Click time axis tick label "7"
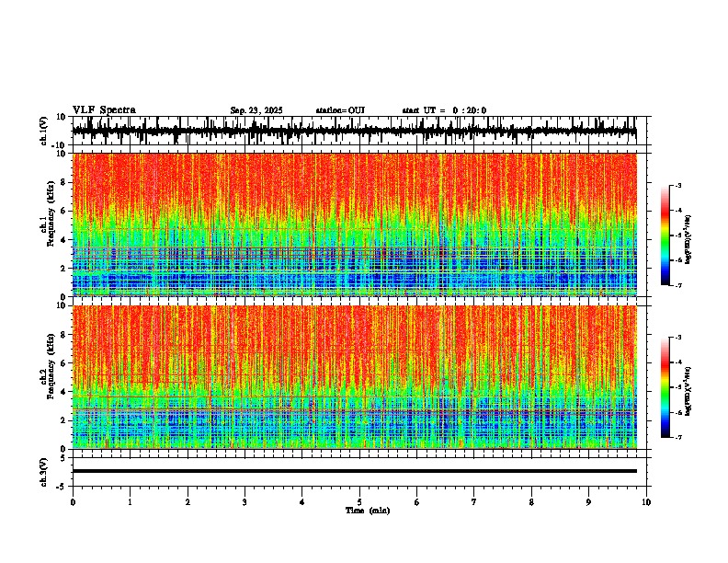728x563 pixels. coord(474,502)
